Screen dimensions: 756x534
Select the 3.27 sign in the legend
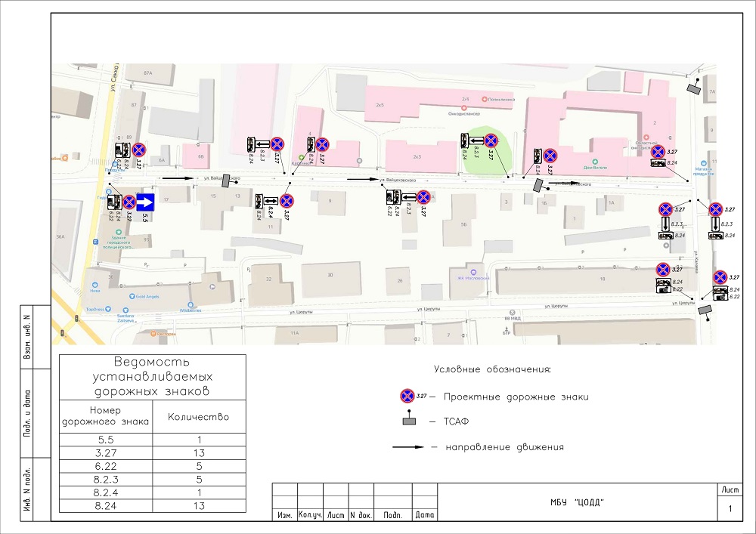pyautogui.click(x=407, y=396)
